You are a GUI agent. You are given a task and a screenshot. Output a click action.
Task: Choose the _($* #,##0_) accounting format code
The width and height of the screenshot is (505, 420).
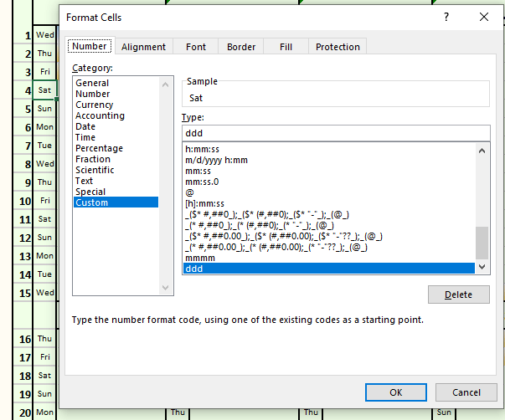(x=329, y=215)
